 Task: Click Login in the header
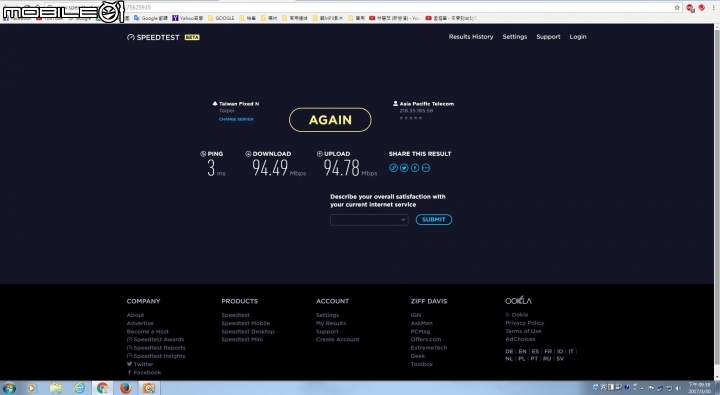(x=578, y=37)
